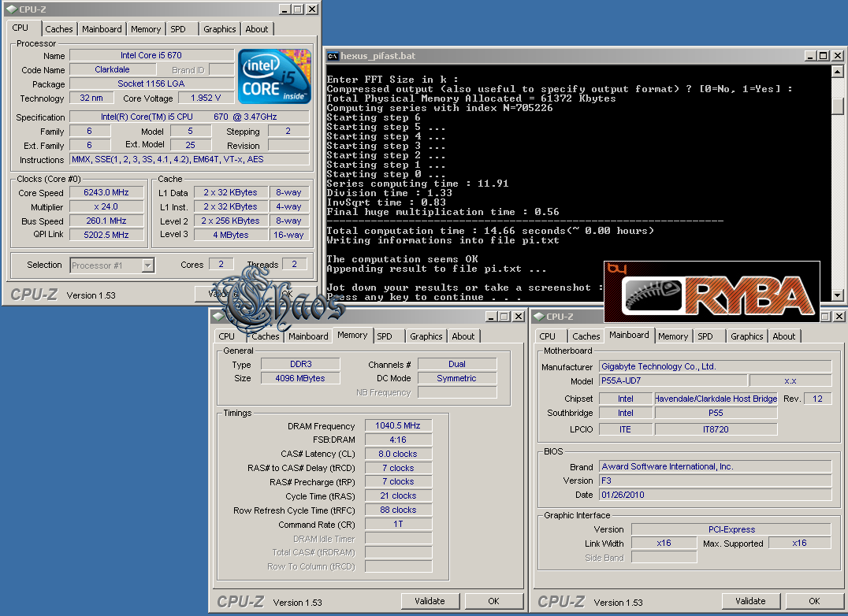This screenshot has width=848, height=616.
Task: Click the Core Voltage value '1.952 V'
Action: (206, 98)
